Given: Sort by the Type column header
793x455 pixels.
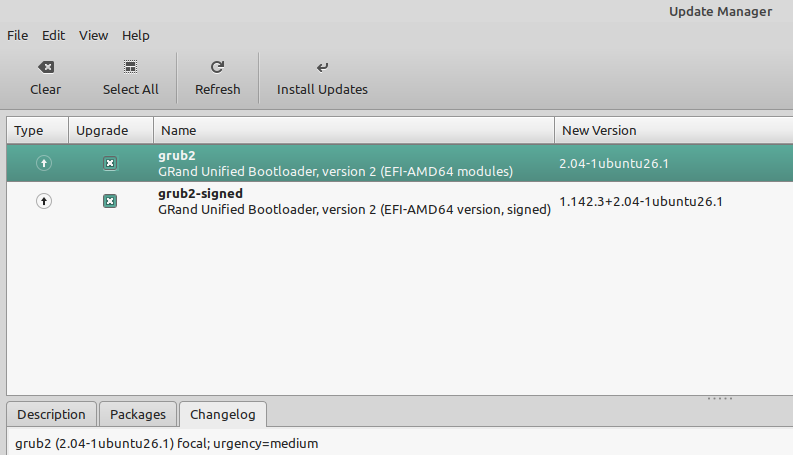Looking at the screenshot, I should 37,130.
